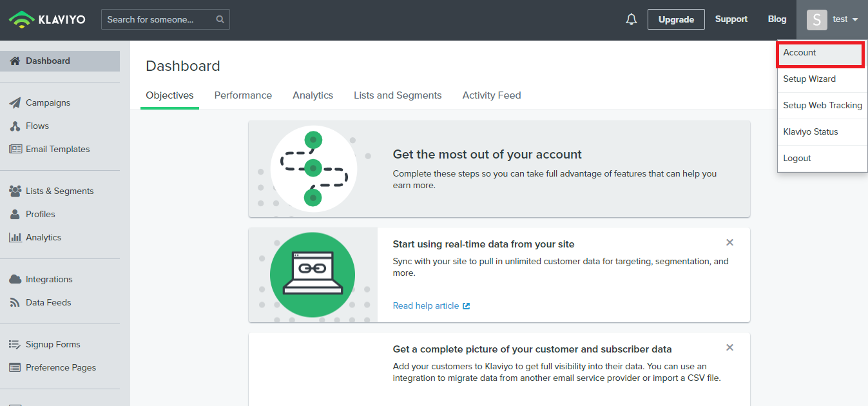The image size is (868, 406).
Task: Switch to the Performance tab
Action: 243,95
